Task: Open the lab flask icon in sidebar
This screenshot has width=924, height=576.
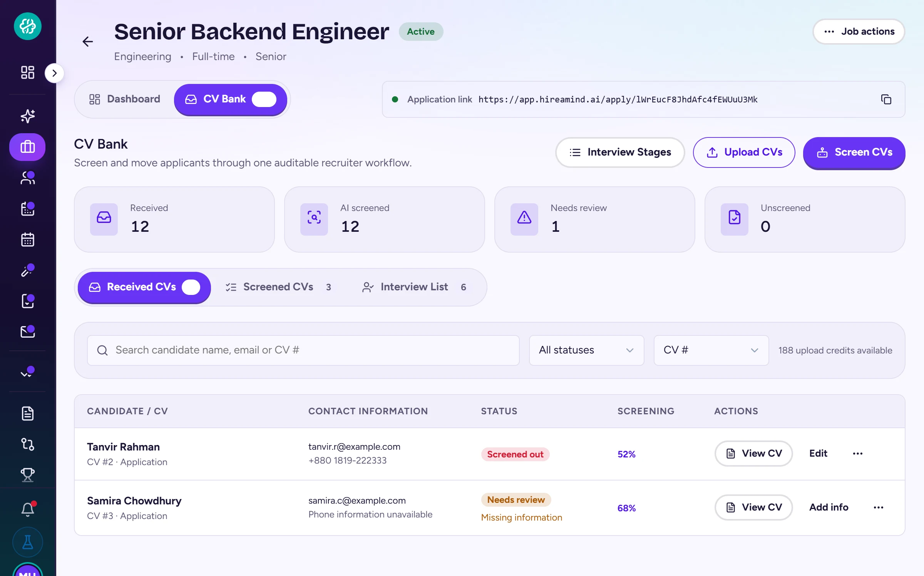Action: pos(28,542)
